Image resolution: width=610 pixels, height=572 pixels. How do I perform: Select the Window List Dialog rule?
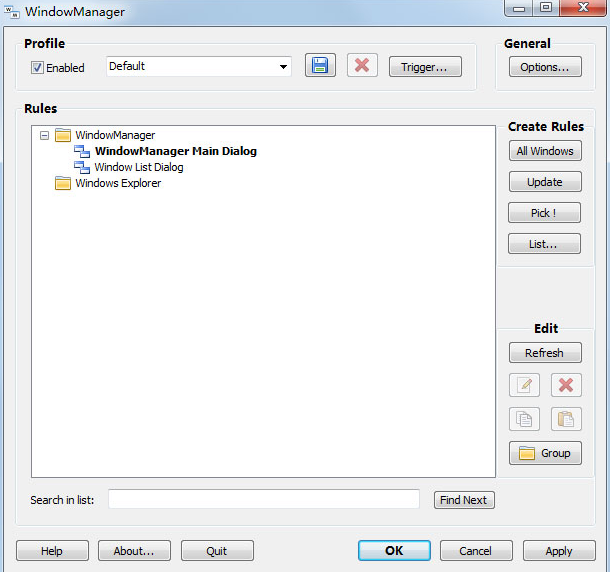pyautogui.click(x=139, y=167)
